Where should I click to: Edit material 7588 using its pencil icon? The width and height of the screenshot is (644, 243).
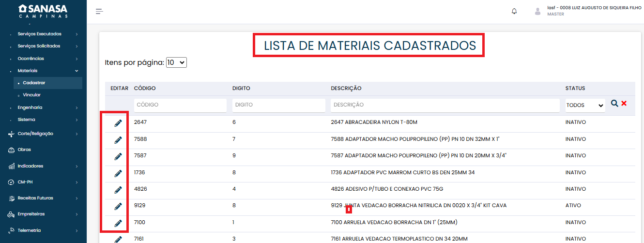118,140
